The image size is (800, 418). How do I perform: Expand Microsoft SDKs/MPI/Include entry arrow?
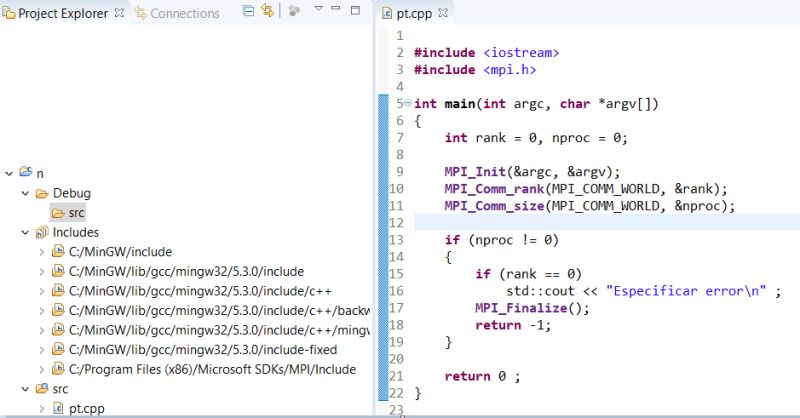click(x=42, y=370)
